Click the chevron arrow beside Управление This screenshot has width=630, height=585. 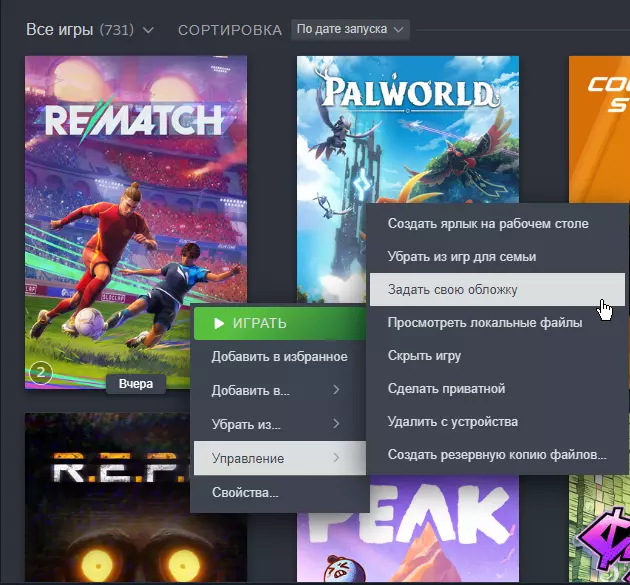click(x=336, y=458)
